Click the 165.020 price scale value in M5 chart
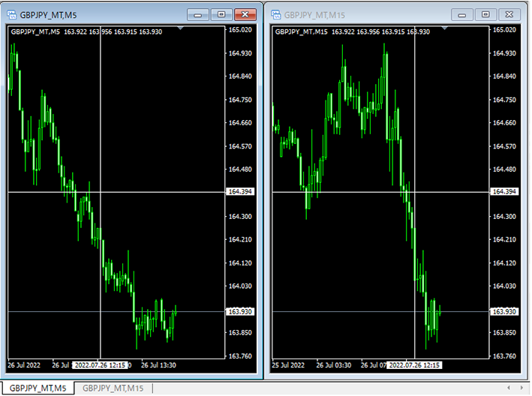Viewport: 532px width, 396px height. point(240,30)
